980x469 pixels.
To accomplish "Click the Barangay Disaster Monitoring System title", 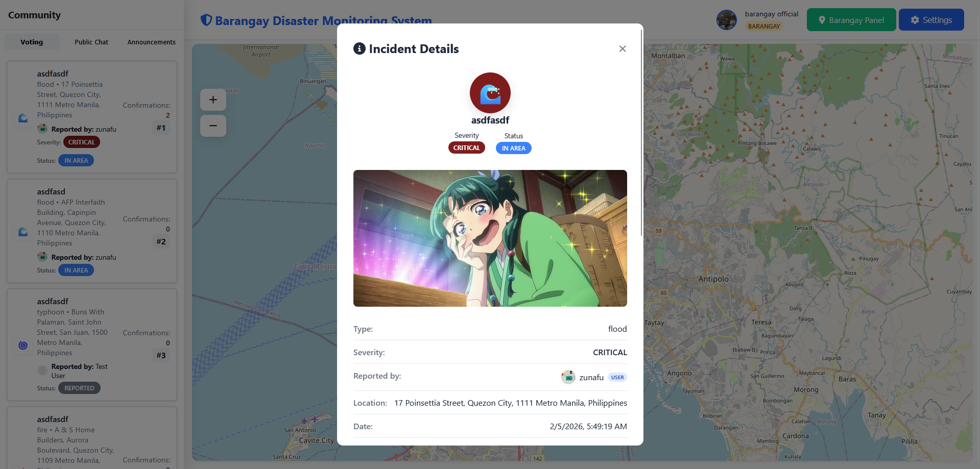I will pyautogui.click(x=323, y=20).
